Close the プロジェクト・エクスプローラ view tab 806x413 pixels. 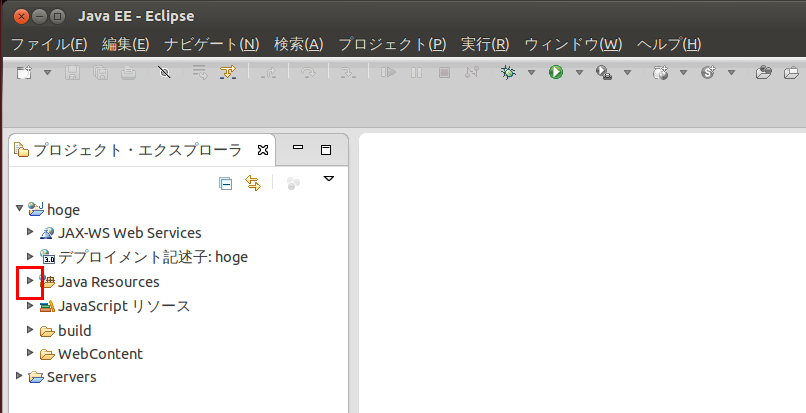point(263,150)
